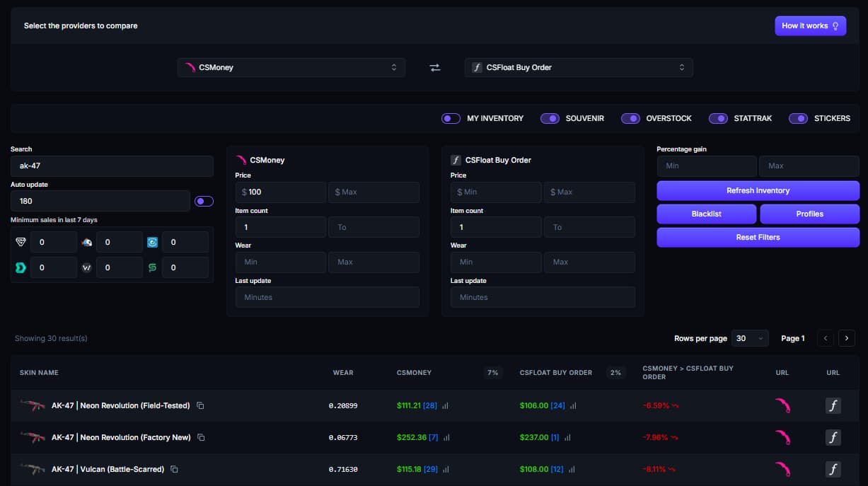Screen dimensions: 868x486
Task: Toggle the STATTRAK switch
Action: pyautogui.click(x=718, y=118)
